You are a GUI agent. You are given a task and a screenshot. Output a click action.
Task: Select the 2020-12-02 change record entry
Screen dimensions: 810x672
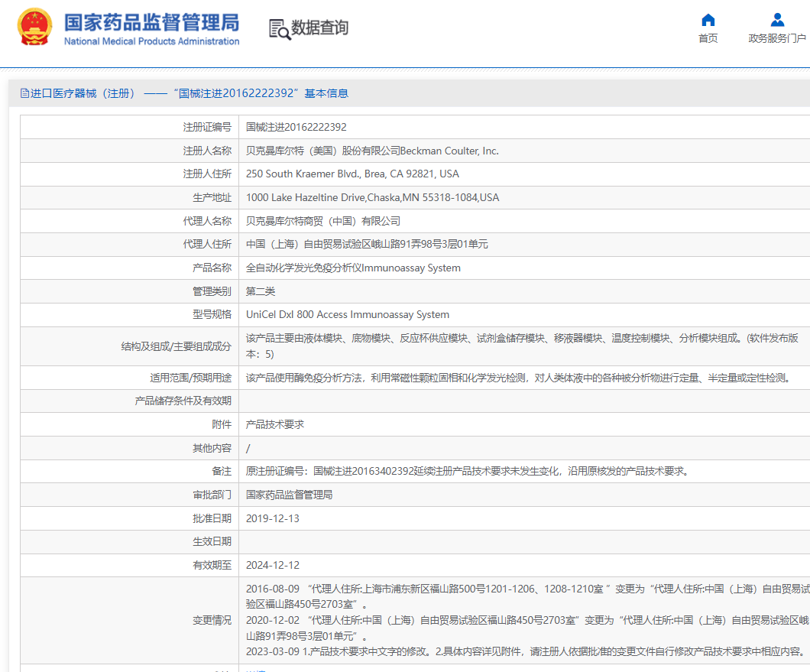[x=527, y=628]
